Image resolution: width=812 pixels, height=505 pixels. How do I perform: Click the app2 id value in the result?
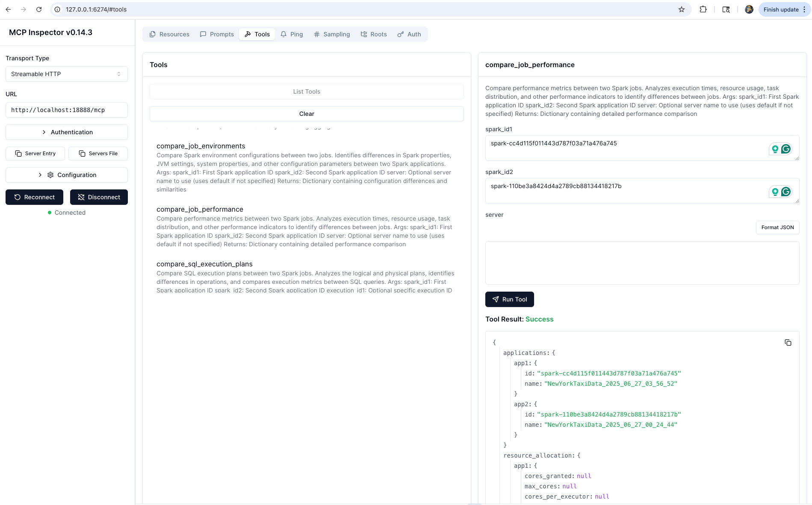coord(609,414)
